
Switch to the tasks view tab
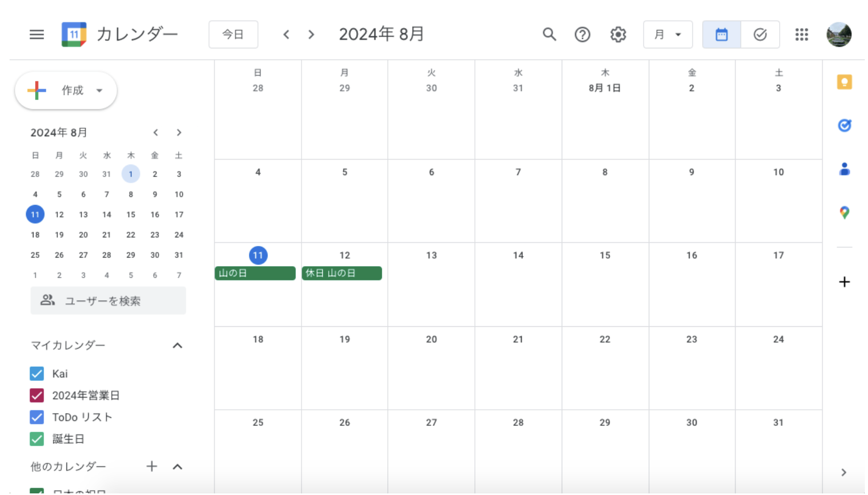click(x=760, y=35)
